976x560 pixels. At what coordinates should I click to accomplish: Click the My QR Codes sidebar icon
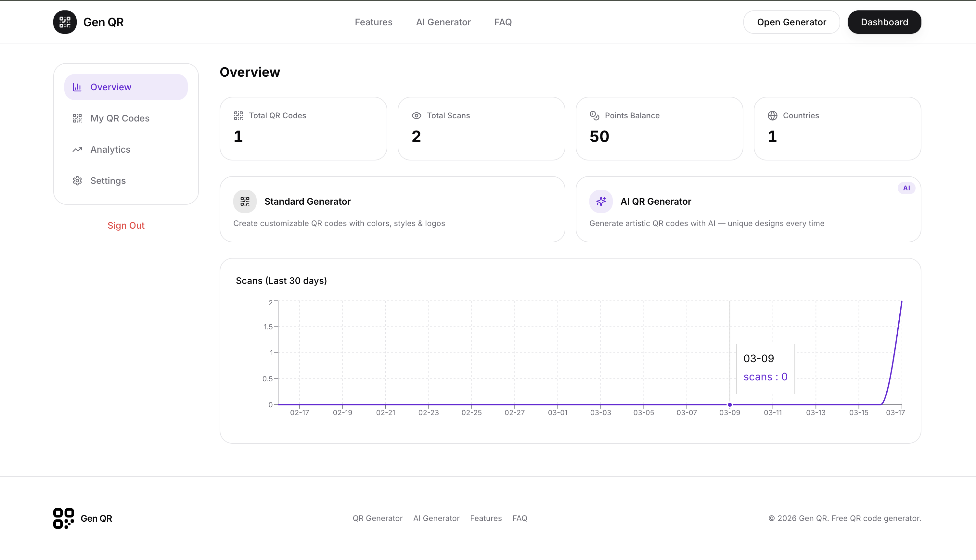[x=77, y=118]
